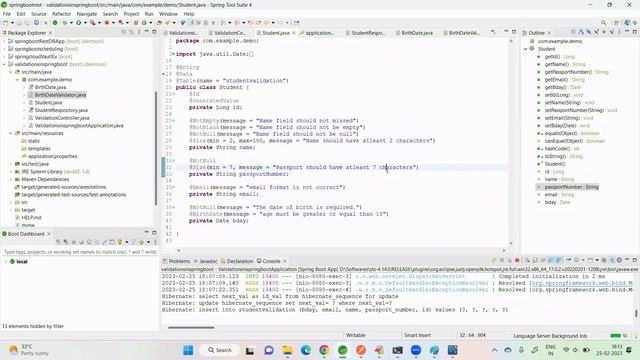Maximize the editor area icon

click(x=514, y=32)
